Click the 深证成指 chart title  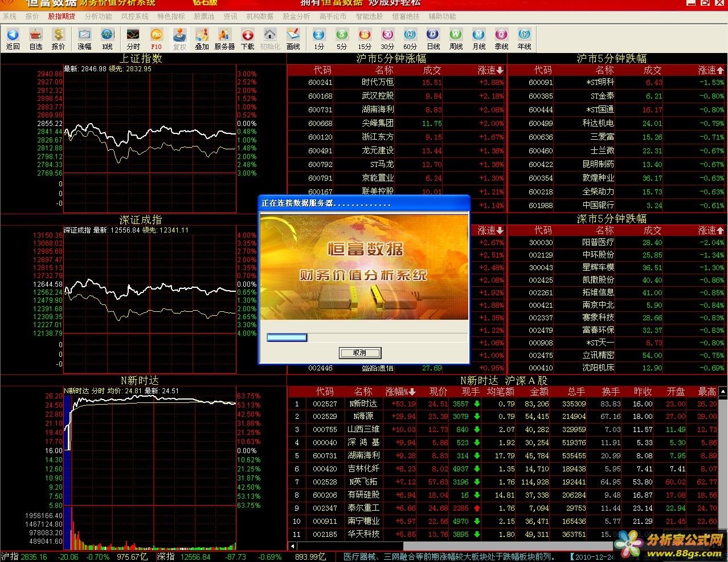(x=141, y=219)
